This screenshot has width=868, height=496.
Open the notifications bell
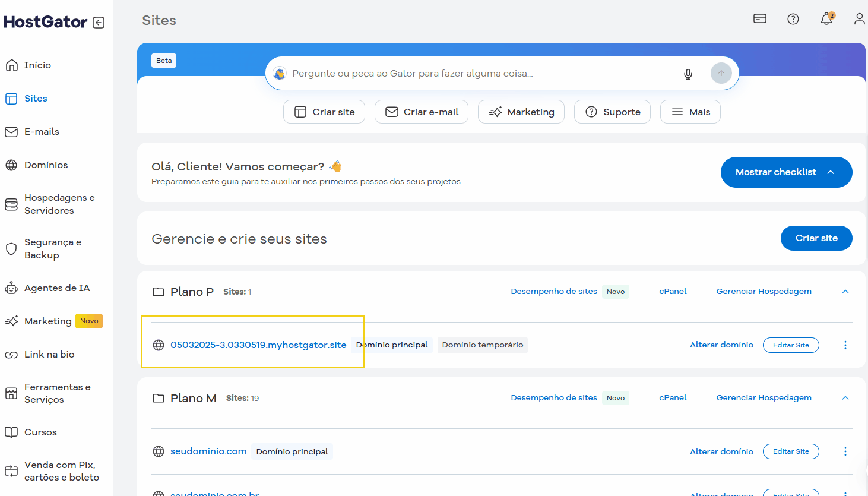point(826,19)
